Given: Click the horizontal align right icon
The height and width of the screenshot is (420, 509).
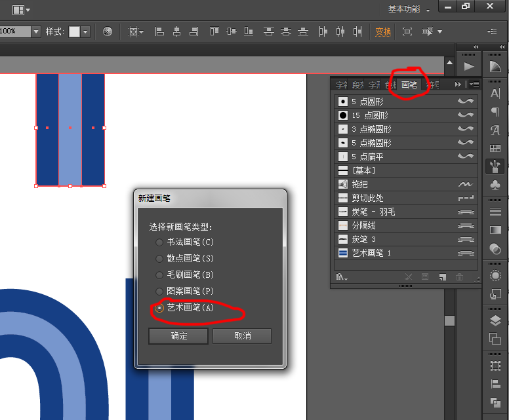Looking at the screenshot, I should pyautogui.click(x=194, y=31).
